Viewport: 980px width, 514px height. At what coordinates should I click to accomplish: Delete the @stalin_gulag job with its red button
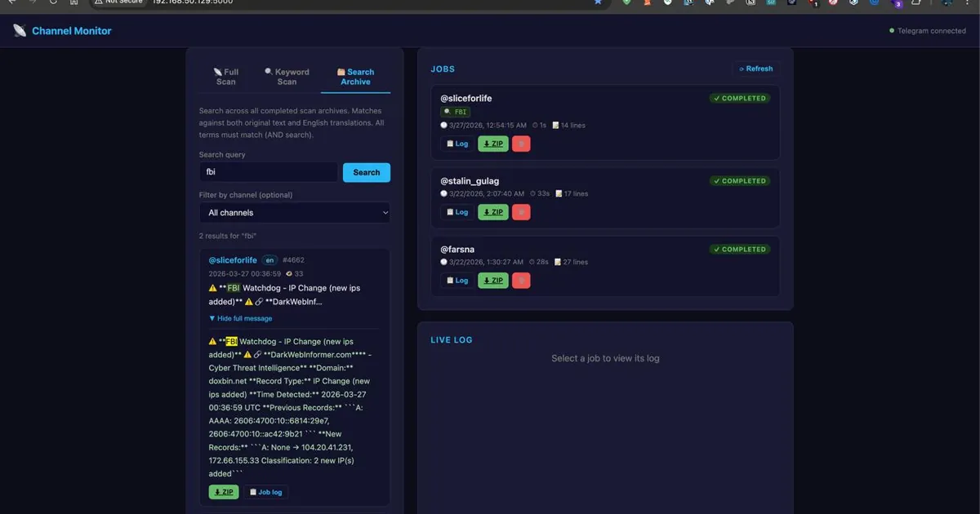(521, 211)
